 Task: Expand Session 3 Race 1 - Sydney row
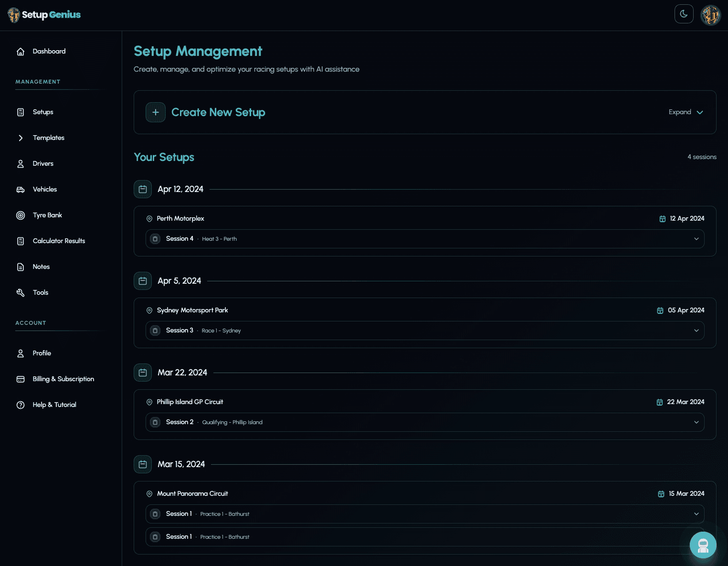[x=425, y=331]
